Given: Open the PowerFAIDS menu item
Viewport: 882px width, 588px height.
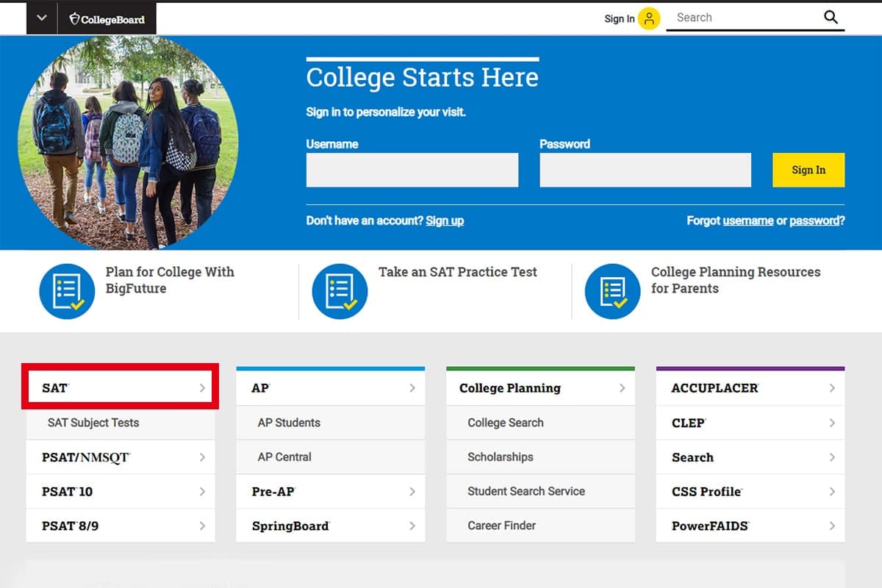Looking at the screenshot, I should [750, 526].
